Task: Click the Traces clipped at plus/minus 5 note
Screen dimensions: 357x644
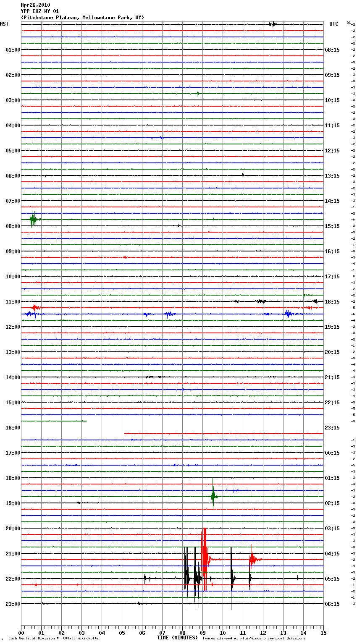Action: pos(254,639)
